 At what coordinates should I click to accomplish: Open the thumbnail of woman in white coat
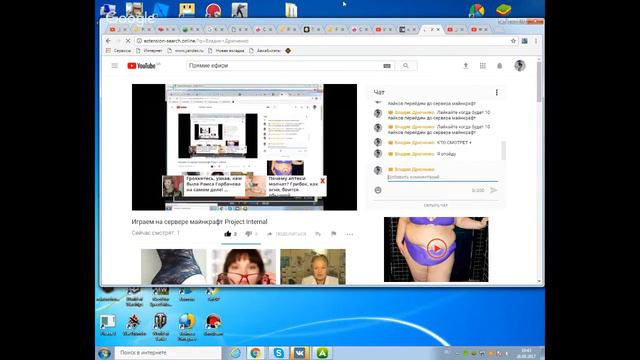click(x=313, y=267)
